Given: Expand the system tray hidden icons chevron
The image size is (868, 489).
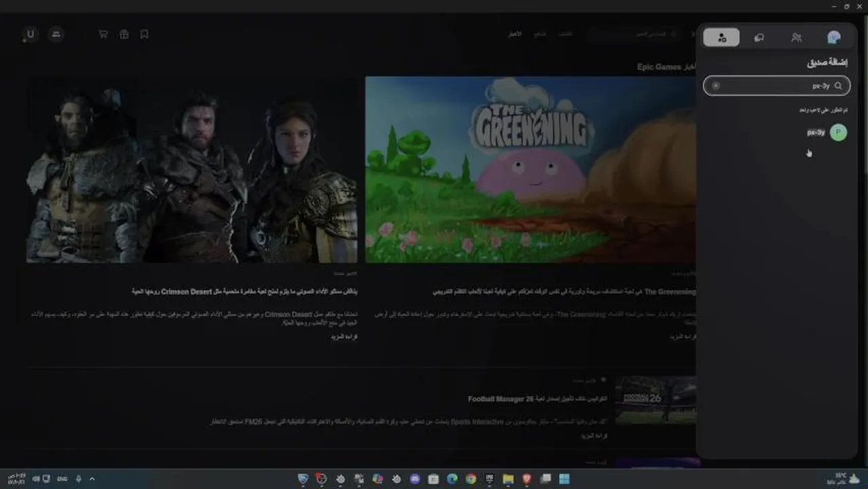Looking at the screenshot, I should coord(92,479).
